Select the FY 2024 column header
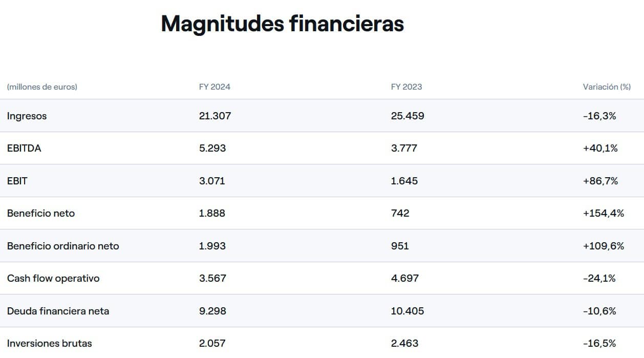Screen dimensions: 644x358 (x=214, y=87)
